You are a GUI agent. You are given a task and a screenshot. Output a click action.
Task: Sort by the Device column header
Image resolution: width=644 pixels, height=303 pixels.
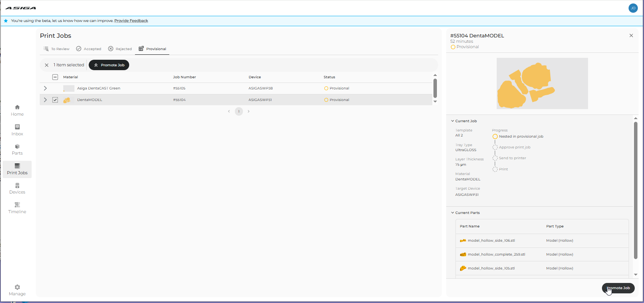tap(255, 77)
